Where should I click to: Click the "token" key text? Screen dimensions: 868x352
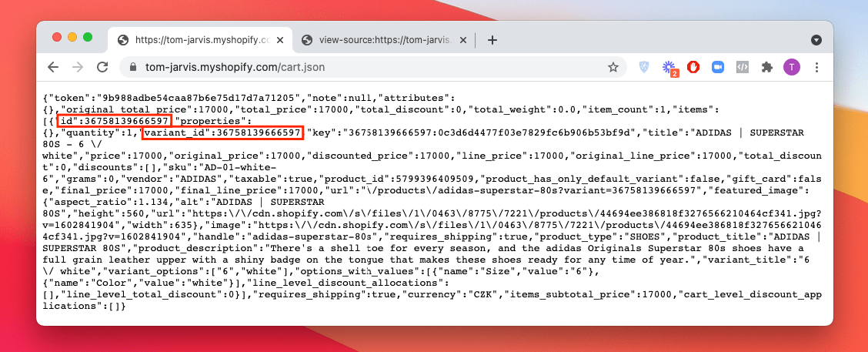click(x=66, y=96)
